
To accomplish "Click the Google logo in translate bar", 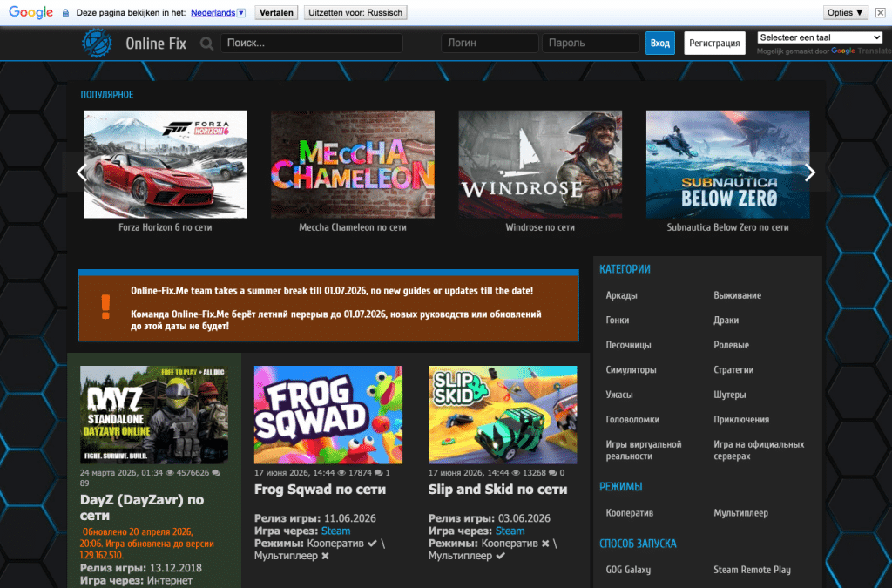I will [30, 12].
